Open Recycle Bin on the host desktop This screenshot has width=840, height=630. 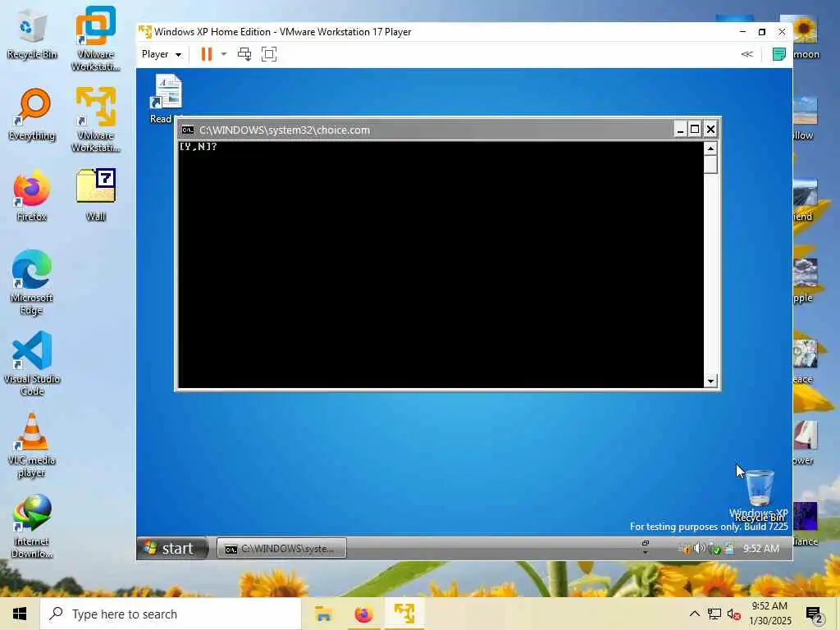click(x=32, y=34)
